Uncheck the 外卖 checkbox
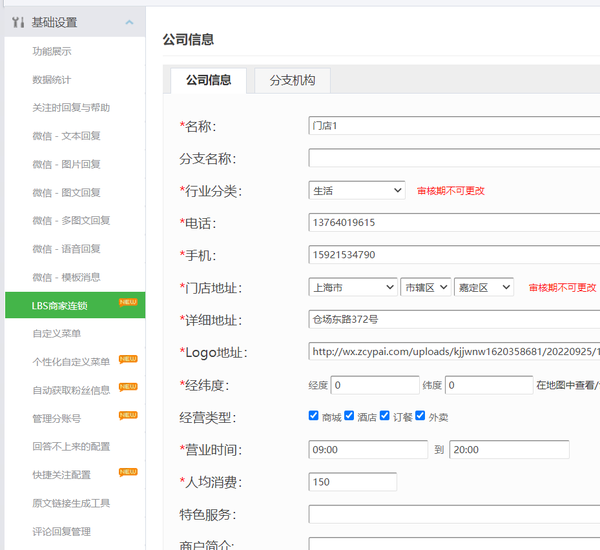Image resolution: width=600 pixels, height=550 pixels. coord(420,416)
